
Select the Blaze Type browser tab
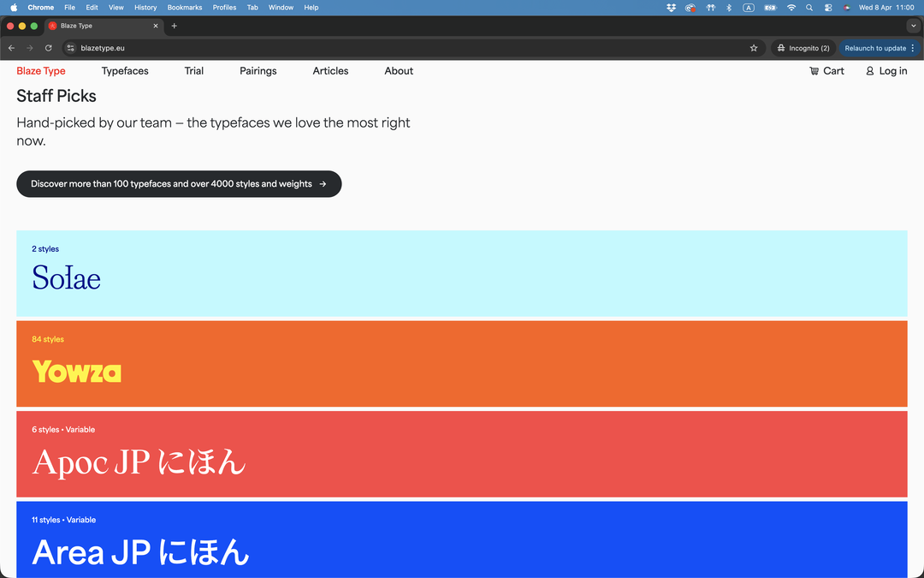(104, 26)
